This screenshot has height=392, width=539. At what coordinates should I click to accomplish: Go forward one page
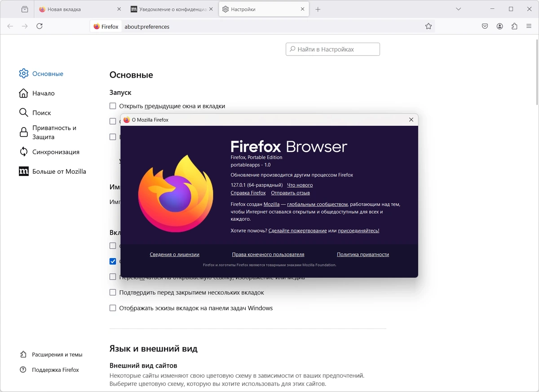(x=25, y=26)
